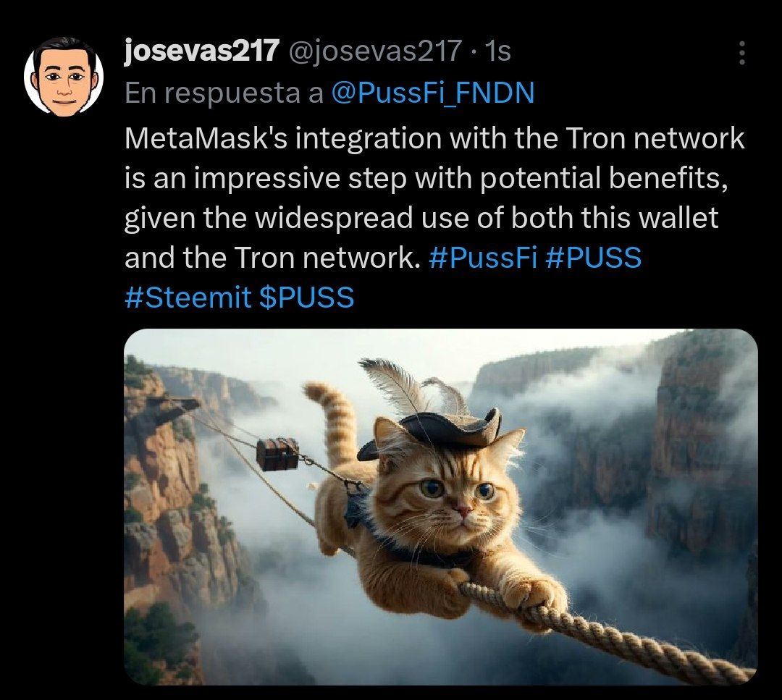Open the tweet via the 1s timestamp

(497, 51)
